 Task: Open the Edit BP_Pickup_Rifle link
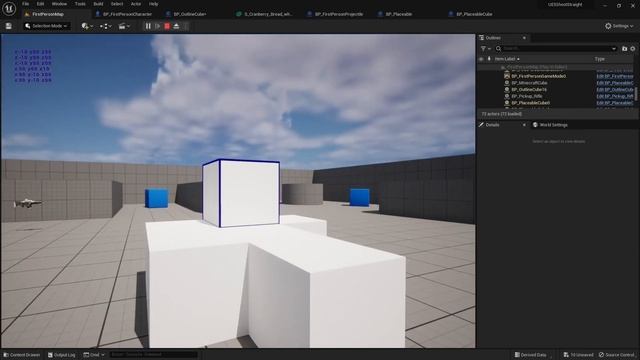coord(615,96)
